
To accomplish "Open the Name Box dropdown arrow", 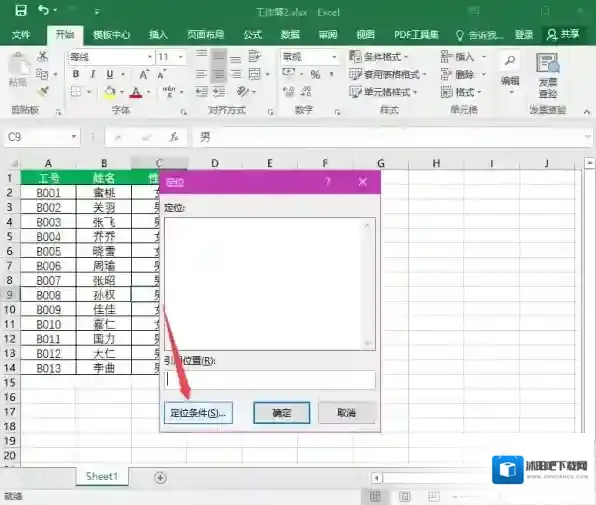I will coord(74,137).
